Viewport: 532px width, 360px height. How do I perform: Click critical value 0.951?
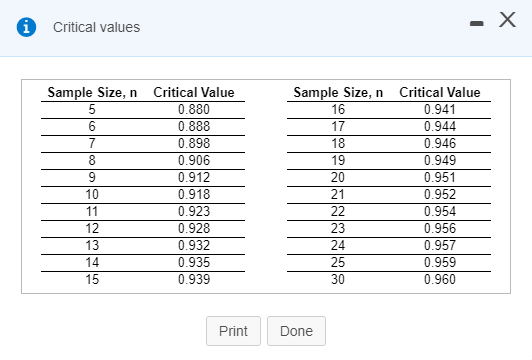coord(440,177)
